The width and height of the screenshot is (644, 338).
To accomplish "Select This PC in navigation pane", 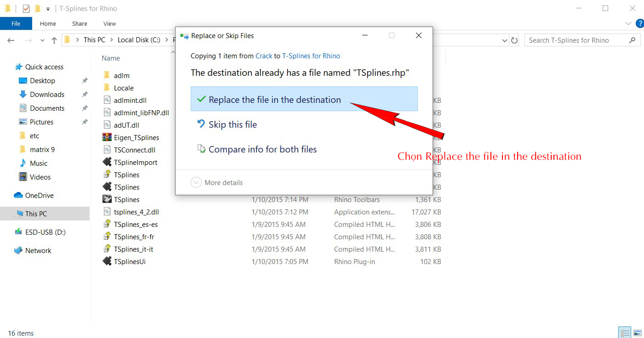I will tap(45, 214).
